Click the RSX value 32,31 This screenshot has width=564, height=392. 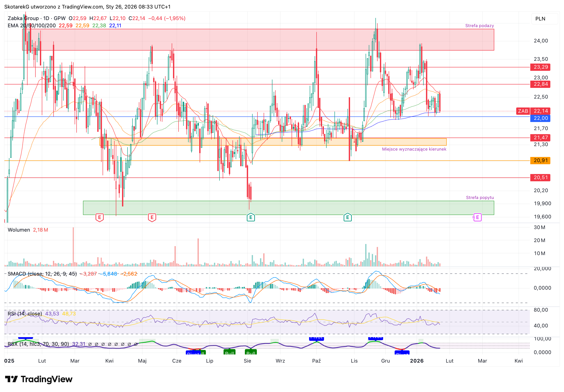(79, 344)
